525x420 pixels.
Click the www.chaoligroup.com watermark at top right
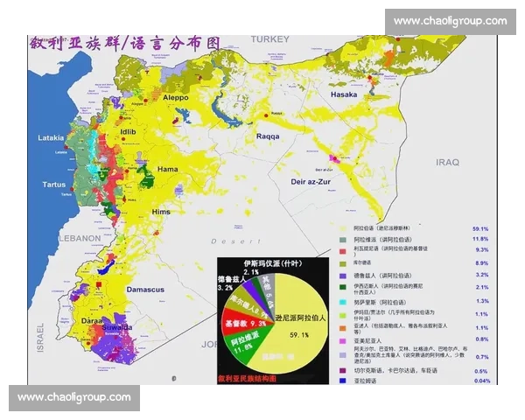(450, 21)
